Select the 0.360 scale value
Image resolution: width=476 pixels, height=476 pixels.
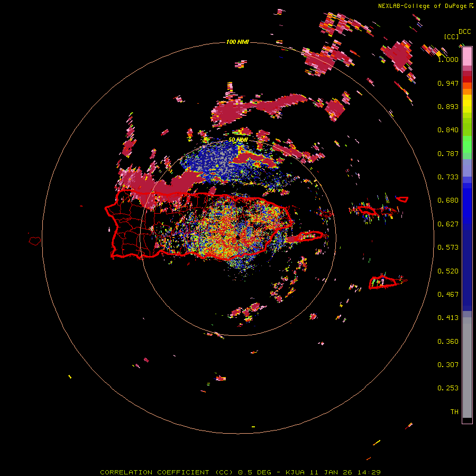448,342
